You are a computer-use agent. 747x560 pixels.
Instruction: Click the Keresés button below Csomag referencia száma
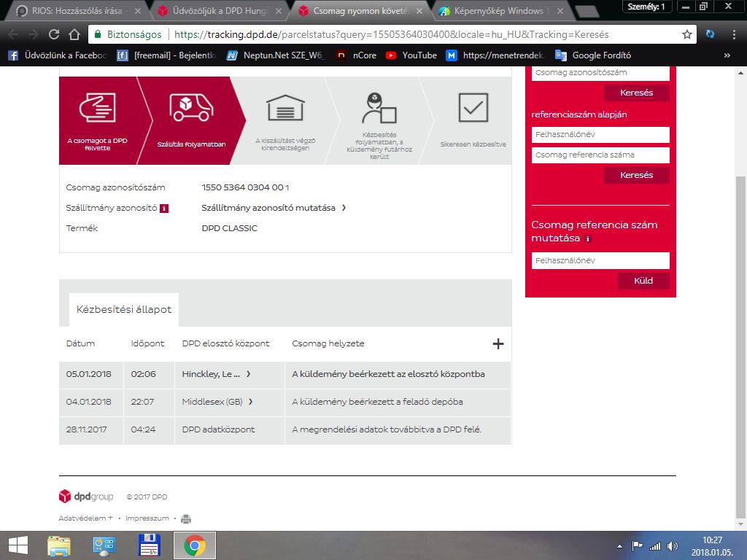point(636,175)
